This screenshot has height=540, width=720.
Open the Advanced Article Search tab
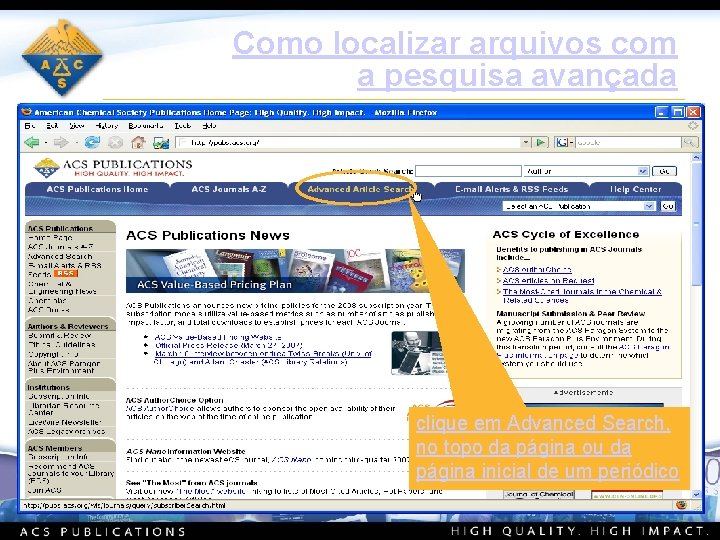(360, 189)
